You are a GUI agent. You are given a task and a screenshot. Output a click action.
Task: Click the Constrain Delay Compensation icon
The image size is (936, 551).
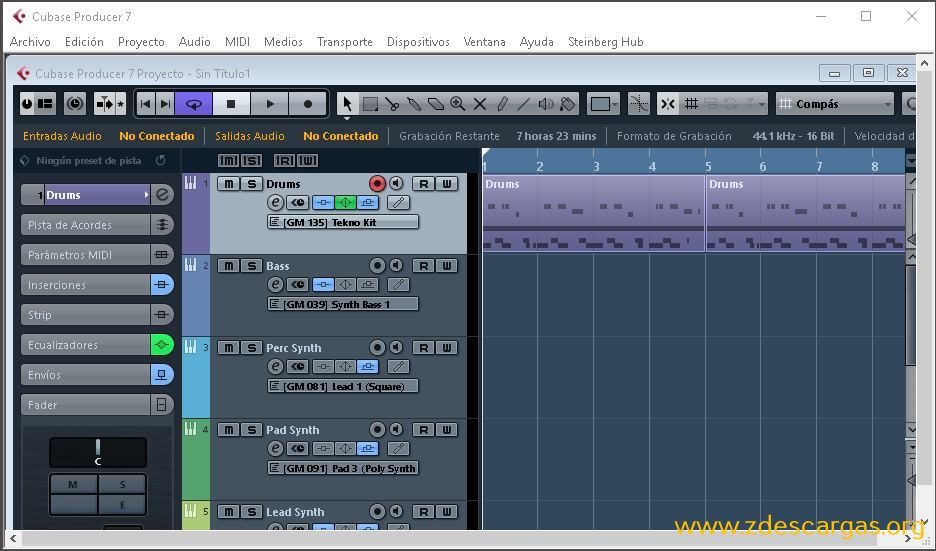coord(75,104)
